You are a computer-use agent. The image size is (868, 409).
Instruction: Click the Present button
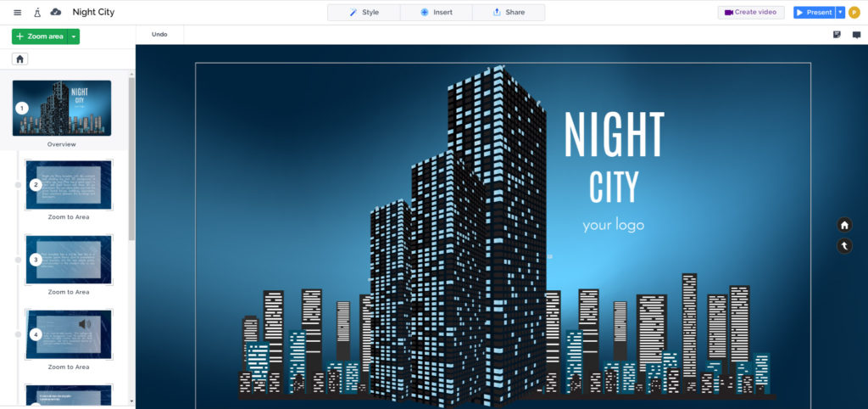coord(814,13)
